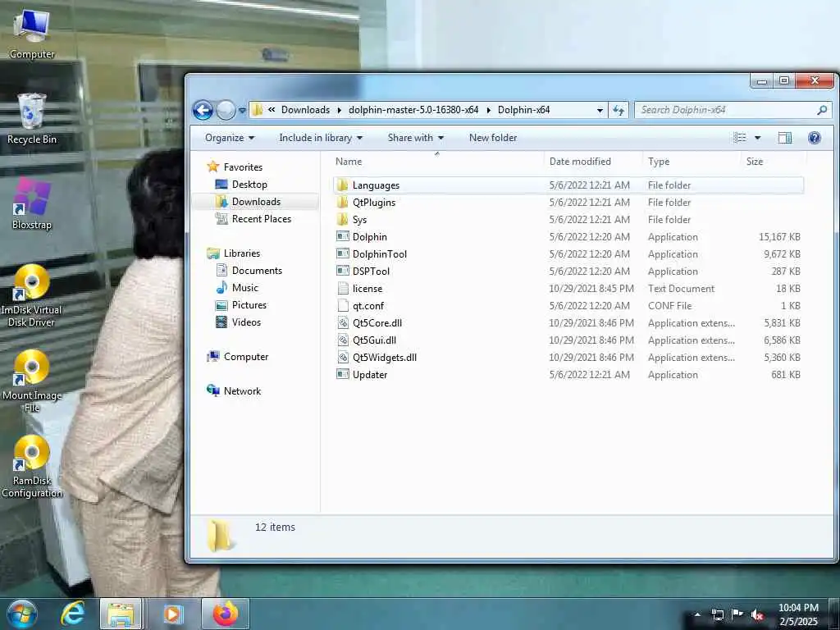Viewport: 840px width, 630px height.
Task: Open the Recycle Bin desktop icon
Action: tap(32, 119)
